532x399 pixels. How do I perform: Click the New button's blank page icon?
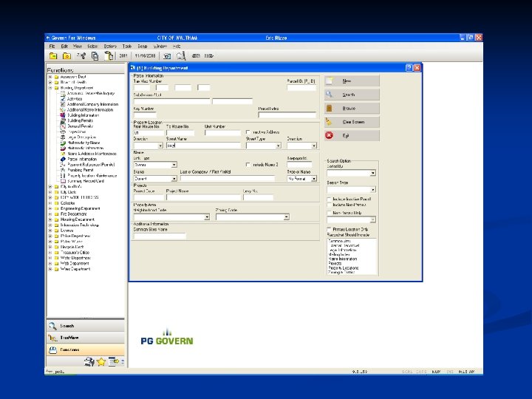coord(329,81)
